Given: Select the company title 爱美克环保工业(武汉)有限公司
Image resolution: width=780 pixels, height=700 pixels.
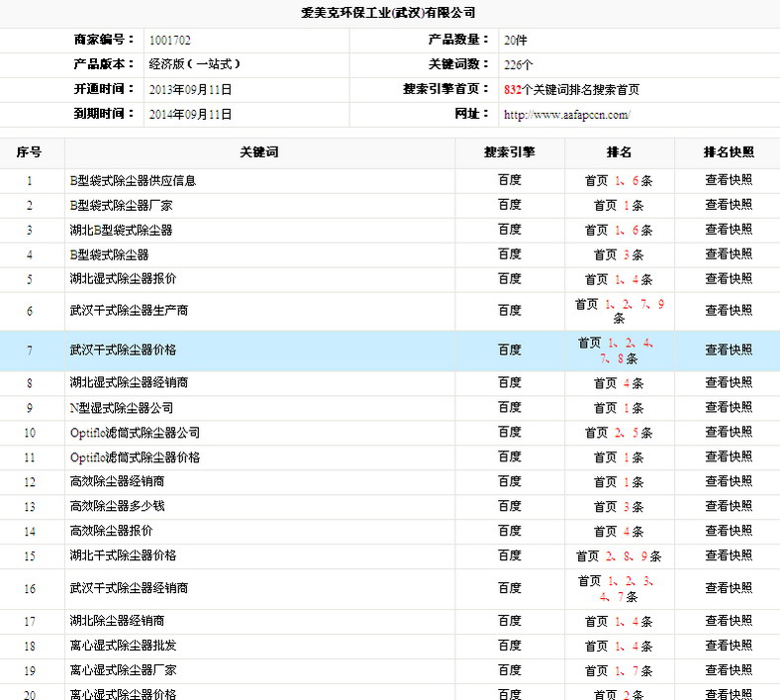Looking at the screenshot, I should (388, 13).
